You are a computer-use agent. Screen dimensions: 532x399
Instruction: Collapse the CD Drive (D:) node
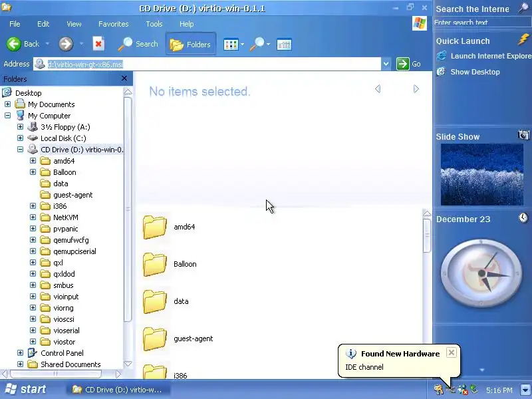[x=21, y=149]
